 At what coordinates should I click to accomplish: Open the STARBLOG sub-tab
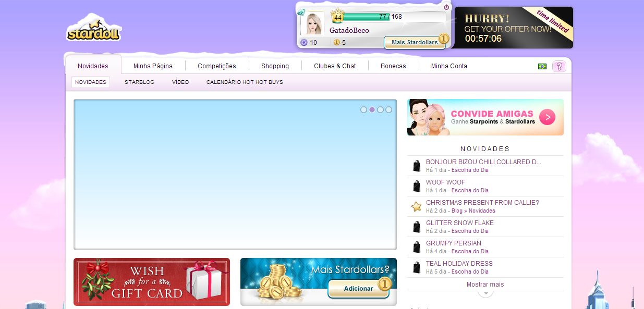(x=139, y=82)
